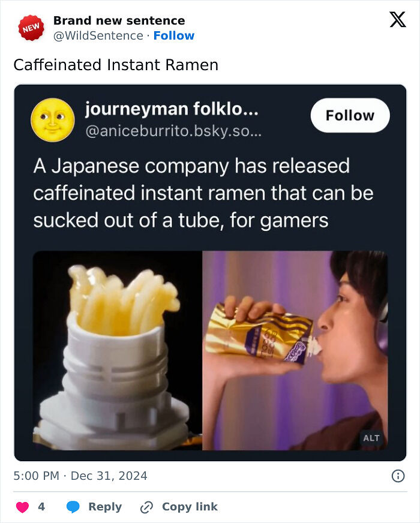Open the @WildSentence handle
This screenshot has width=420, height=523.
(x=98, y=36)
